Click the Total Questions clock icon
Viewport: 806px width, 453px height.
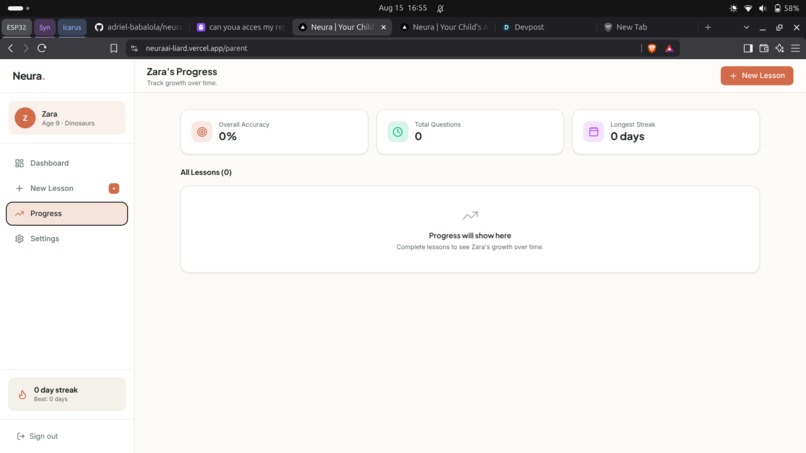[398, 132]
